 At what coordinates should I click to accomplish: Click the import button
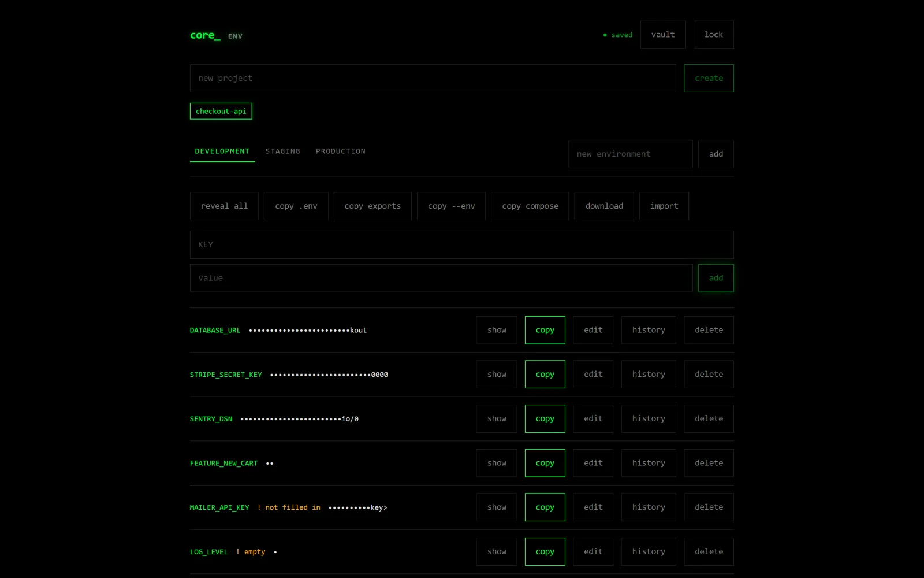[664, 206]
